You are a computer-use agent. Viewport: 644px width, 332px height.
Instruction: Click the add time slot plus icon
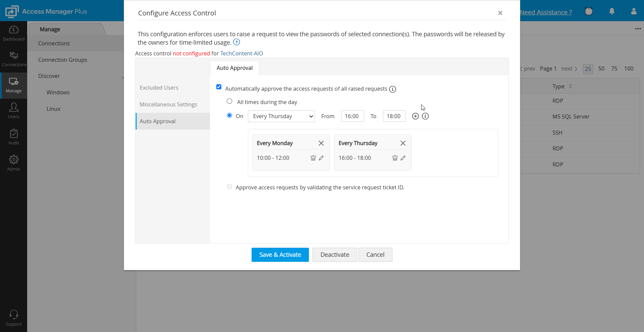pos(415,116)
